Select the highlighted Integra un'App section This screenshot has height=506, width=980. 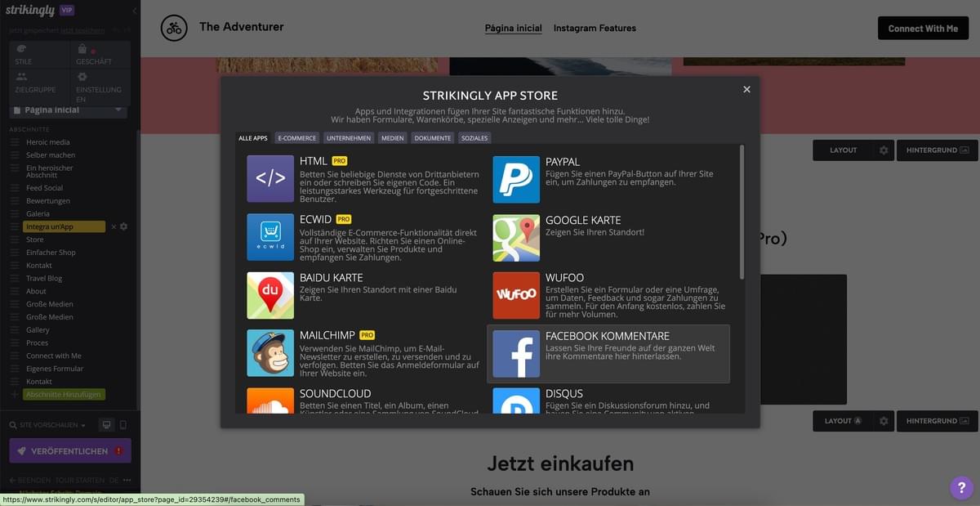point(65,226)
